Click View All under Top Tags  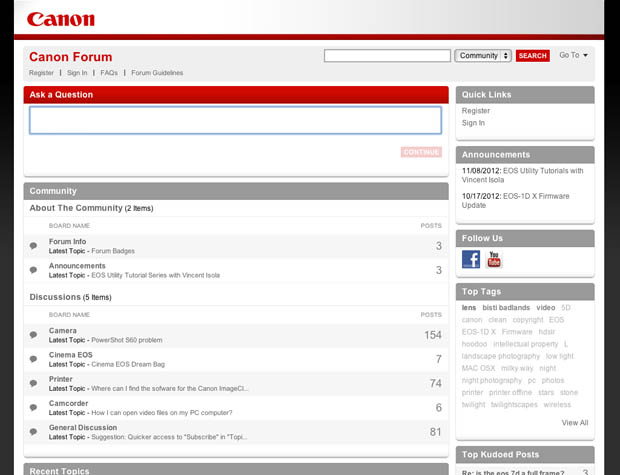pos(575,423)
